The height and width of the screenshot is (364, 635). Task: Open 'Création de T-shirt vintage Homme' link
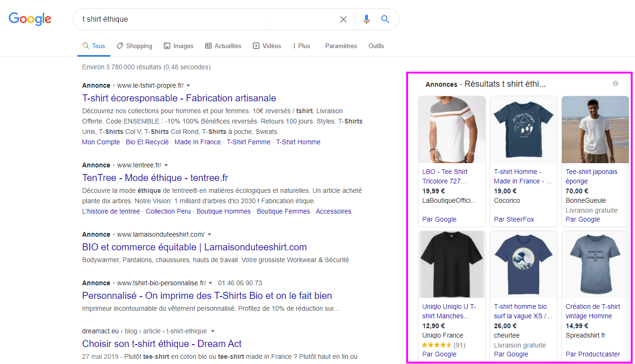[x=593, y=311]
